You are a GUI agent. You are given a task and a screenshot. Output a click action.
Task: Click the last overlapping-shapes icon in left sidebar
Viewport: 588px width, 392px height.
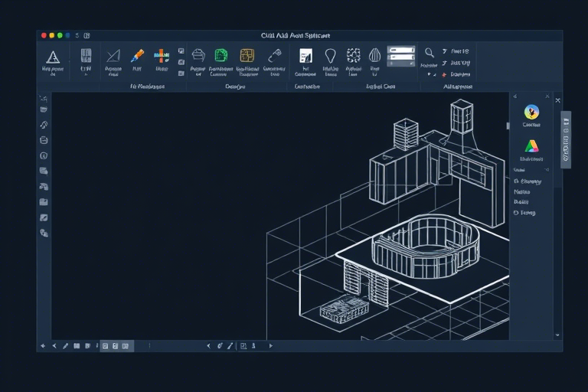click(x=44, y=233)
